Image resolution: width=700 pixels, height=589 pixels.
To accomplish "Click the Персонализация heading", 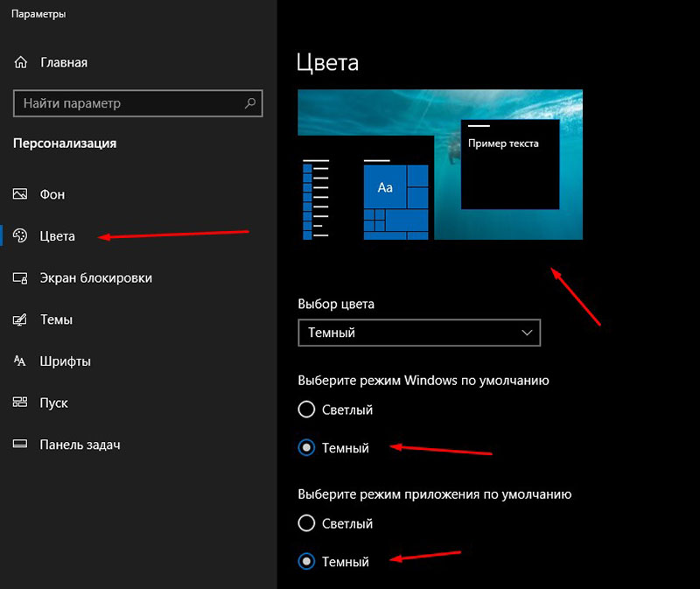I will pos(65,144).
